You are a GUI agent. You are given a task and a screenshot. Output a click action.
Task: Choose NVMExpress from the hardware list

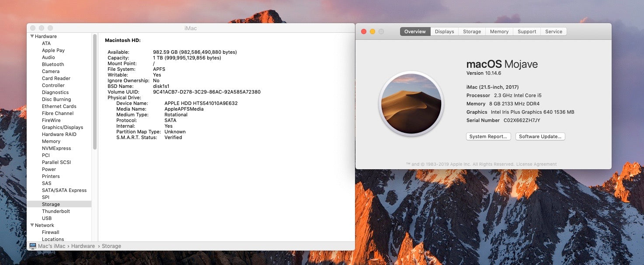56,148
